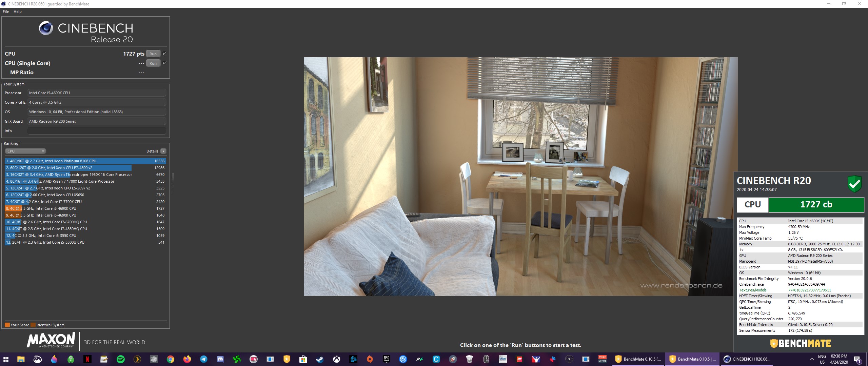Open the File menu

pos(6,12)
